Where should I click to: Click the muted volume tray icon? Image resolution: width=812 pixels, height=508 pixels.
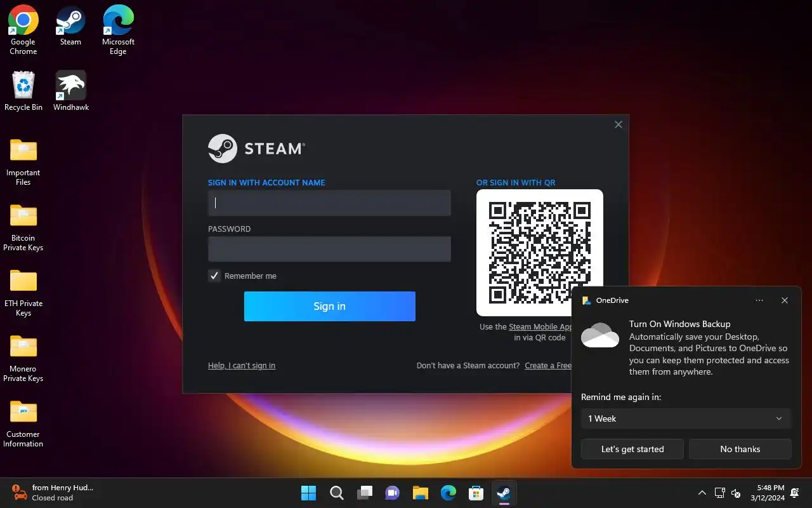[737, 493]
